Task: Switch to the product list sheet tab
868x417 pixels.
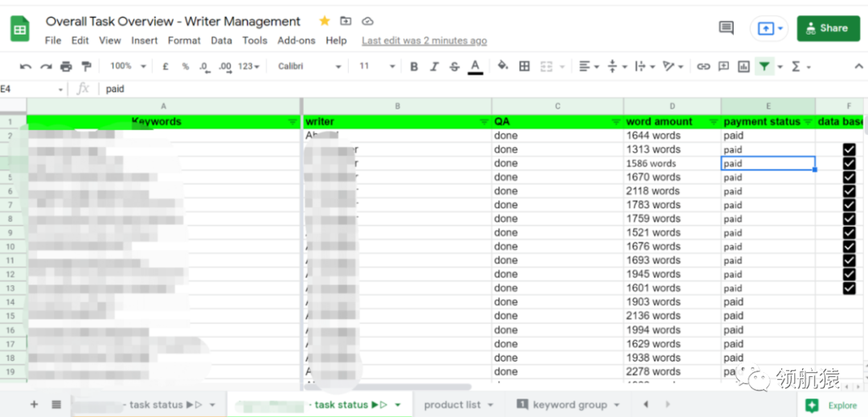Action: tap(457, 405)
